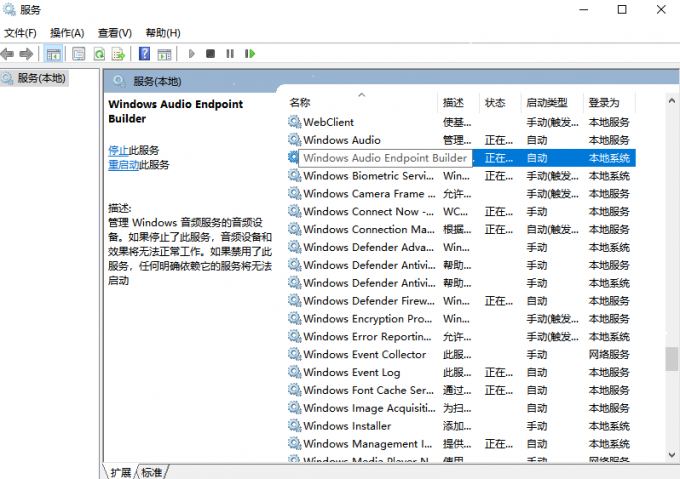
Task: Click 自动(触发...) in Windows Connection Ma... row
Action: [552, 230]
